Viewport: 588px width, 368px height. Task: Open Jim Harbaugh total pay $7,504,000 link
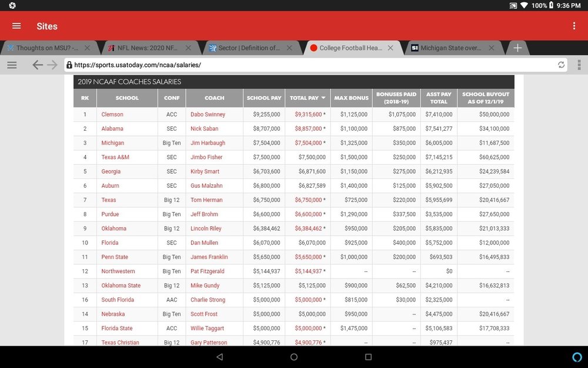pos(308,142)
